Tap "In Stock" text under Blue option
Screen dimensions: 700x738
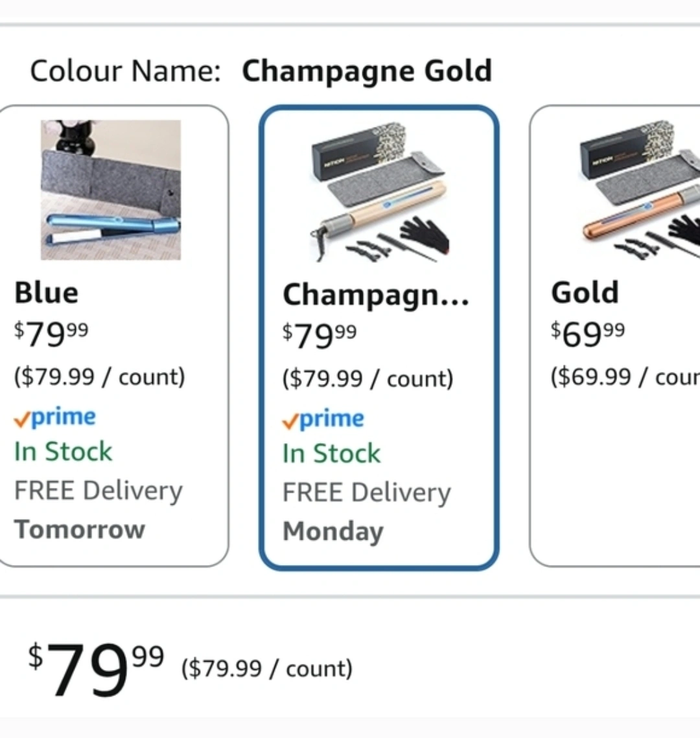64,452
